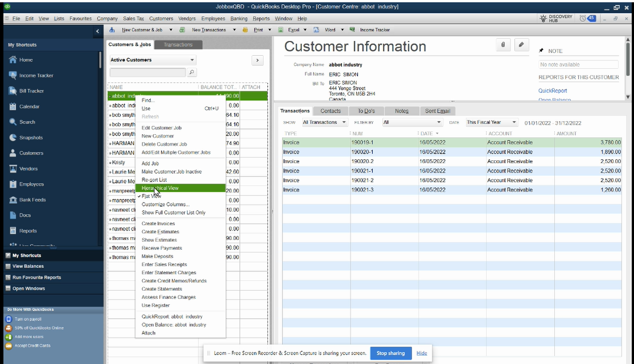Open the All Transactions show dropdown

pos(324,122)
